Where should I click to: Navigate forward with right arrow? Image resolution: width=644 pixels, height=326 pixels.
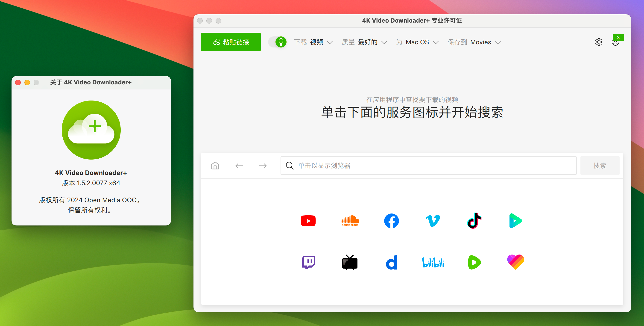(263, 166)
